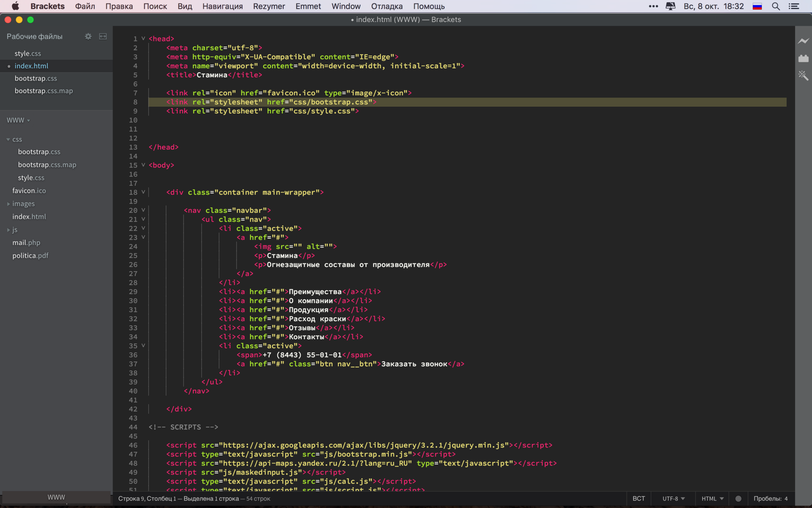Fold the container div on line 18

(x=143, y=192)
